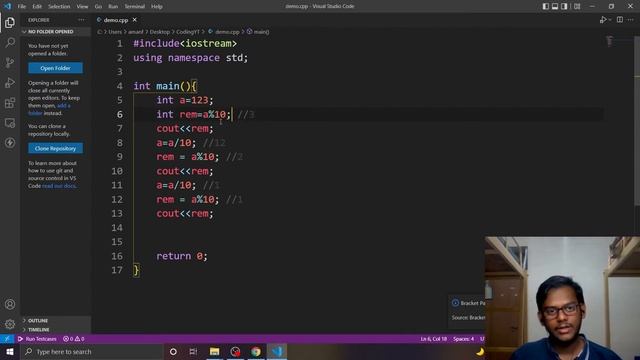Click the Split Editor icon
This screenshot has height=360, width=640.
tap(620, 20)
